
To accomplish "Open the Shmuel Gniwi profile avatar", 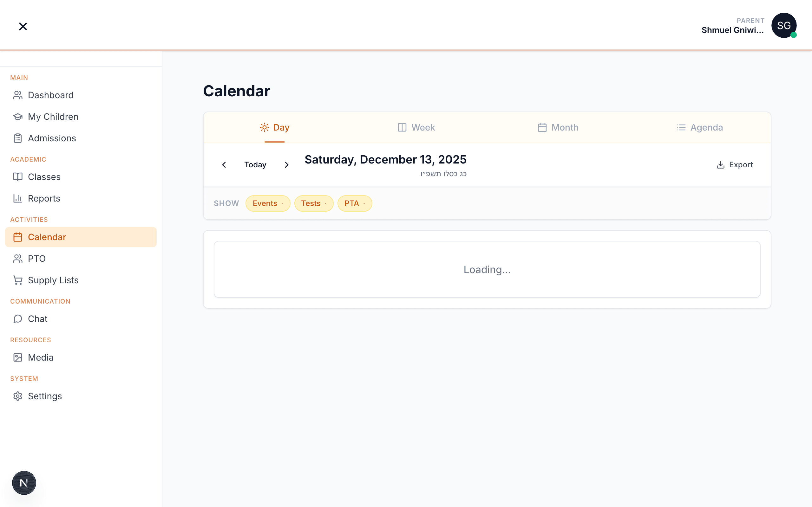I will click(784, 25).
